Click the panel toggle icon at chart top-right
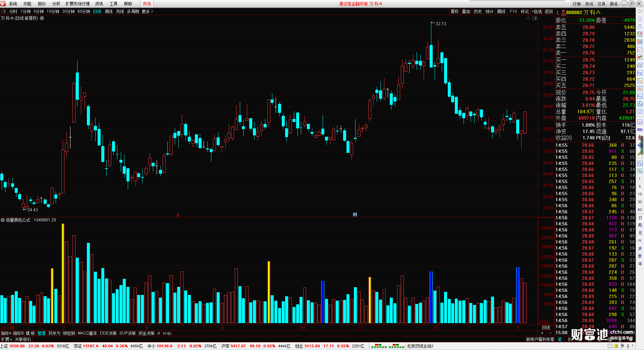The width and height of the screenshot is (644, 350). (x=535, y=18)
